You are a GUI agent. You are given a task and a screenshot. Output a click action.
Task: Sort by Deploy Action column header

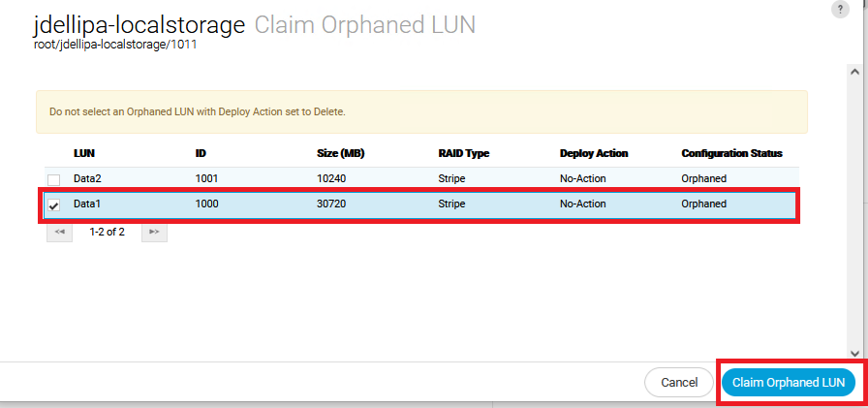click(x=594, y=153)
